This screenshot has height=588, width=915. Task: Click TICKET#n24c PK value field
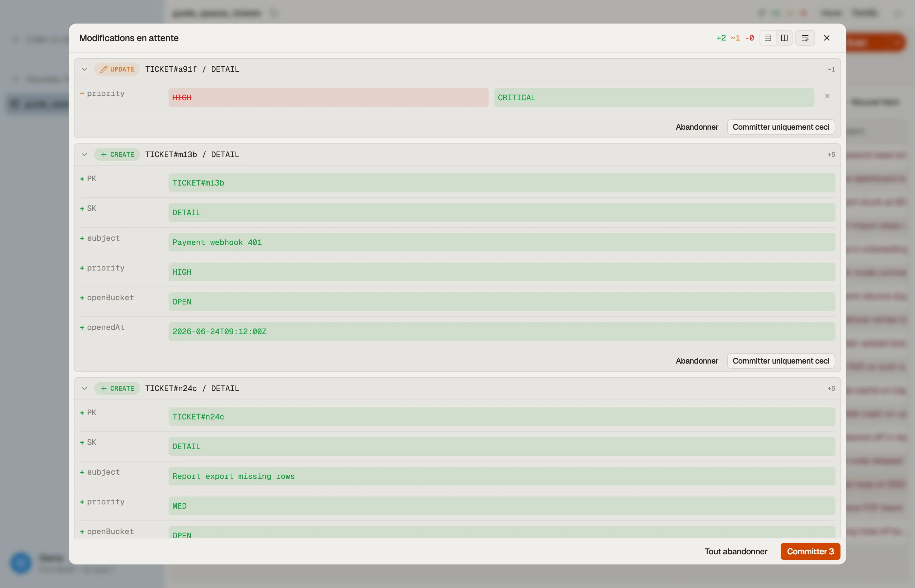(502, 417)
